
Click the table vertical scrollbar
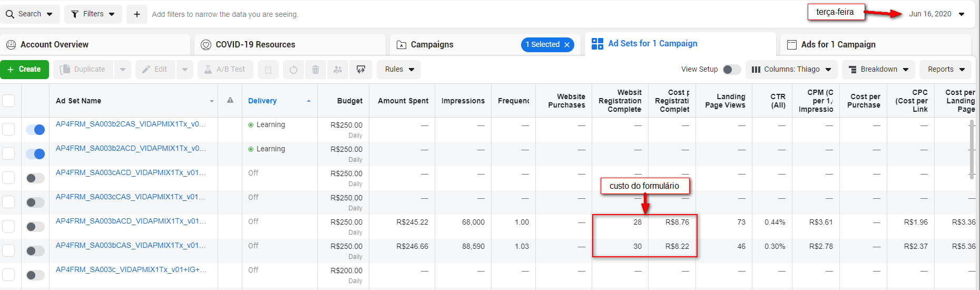[972, 150]
